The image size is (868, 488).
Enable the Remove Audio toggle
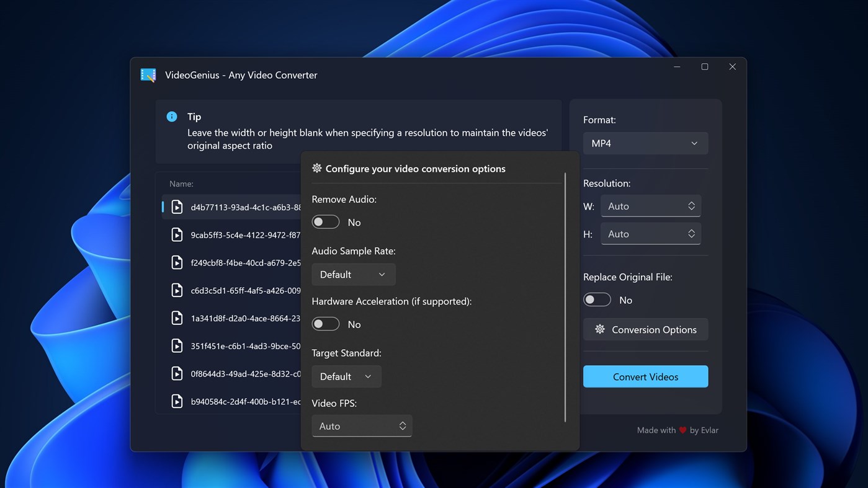point(325,221)
